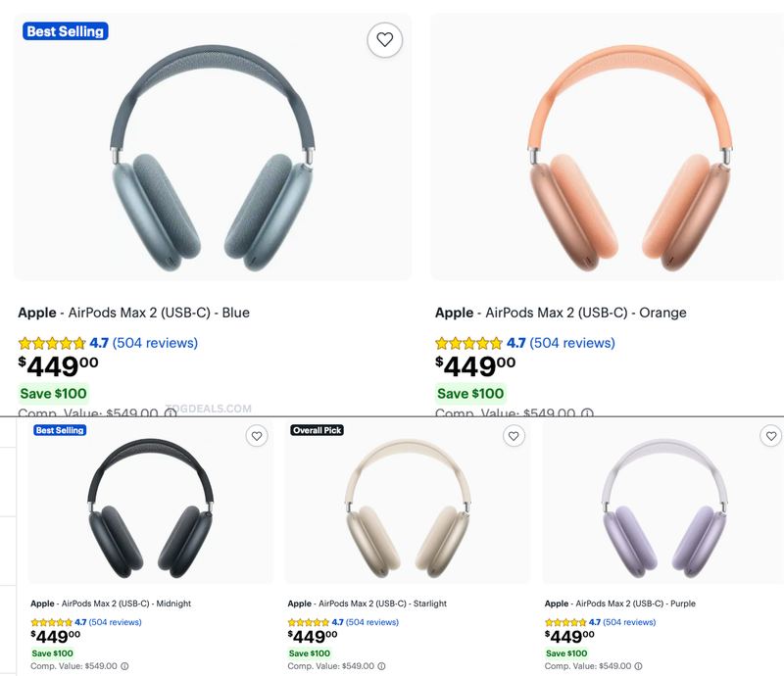
Task: Click the Overall Pick badge on Starlight
Action: click(x=317, y=430)
